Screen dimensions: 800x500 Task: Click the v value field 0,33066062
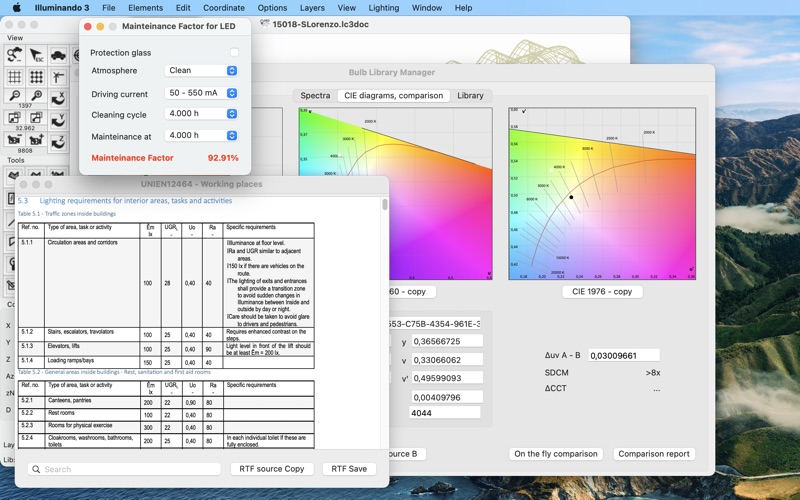[446, 360]
